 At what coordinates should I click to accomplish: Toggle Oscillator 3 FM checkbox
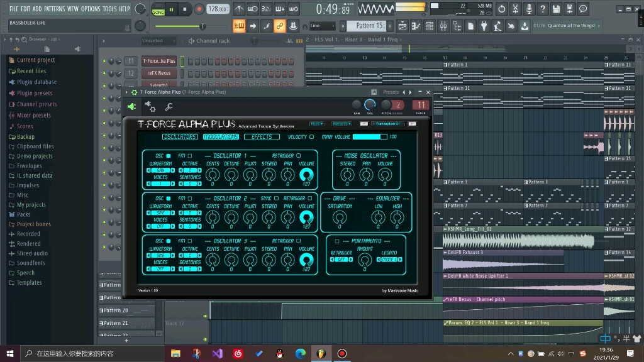[190, 241]
